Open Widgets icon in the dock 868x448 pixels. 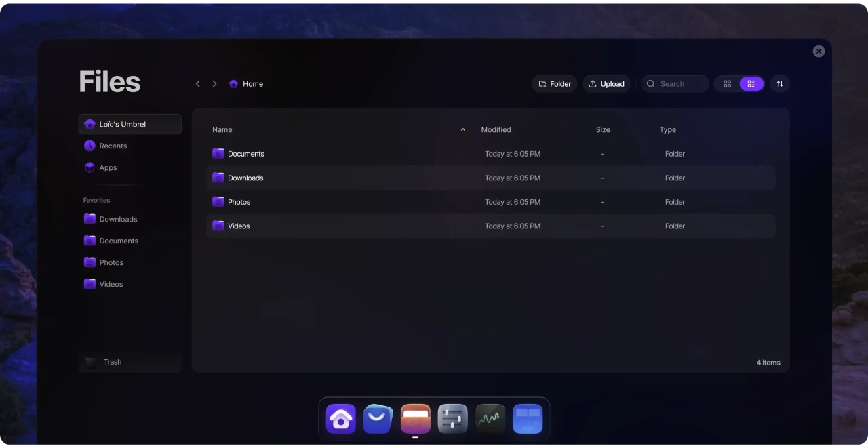528,419
